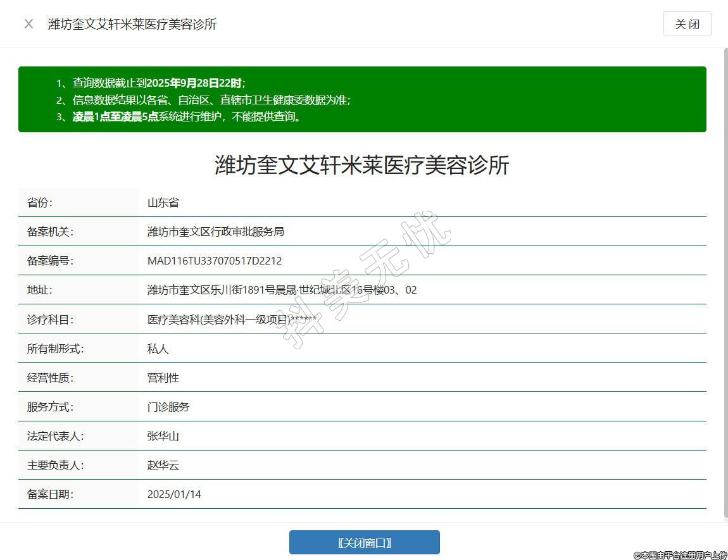Screen dimensions: 728x560
Task: Click the filing date 2025/01/14
Action: (x=174, y=494)
